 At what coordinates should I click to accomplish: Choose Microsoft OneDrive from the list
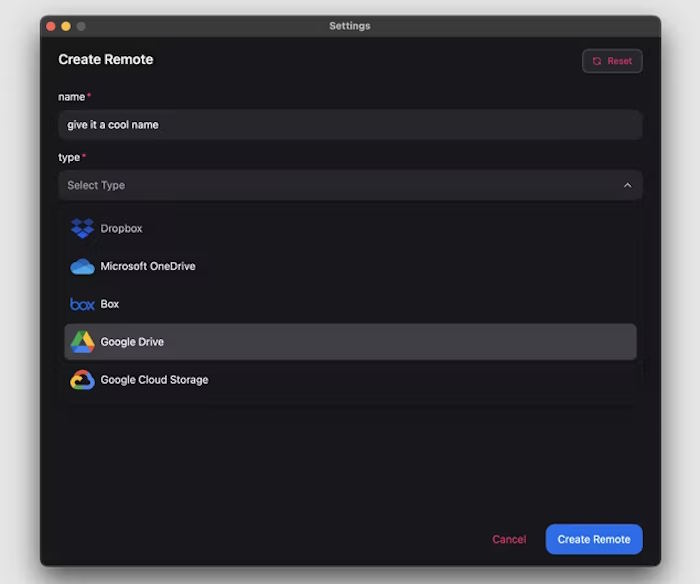click(350, 267)
